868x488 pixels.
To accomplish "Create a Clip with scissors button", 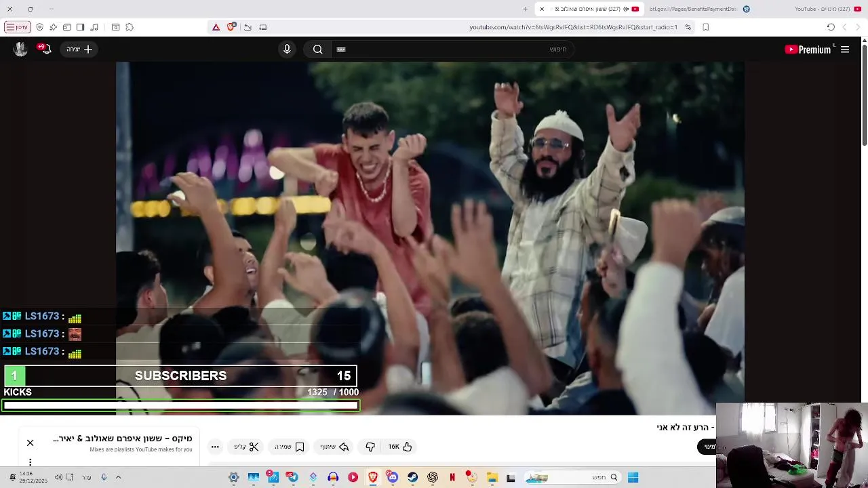I will 247,447.
